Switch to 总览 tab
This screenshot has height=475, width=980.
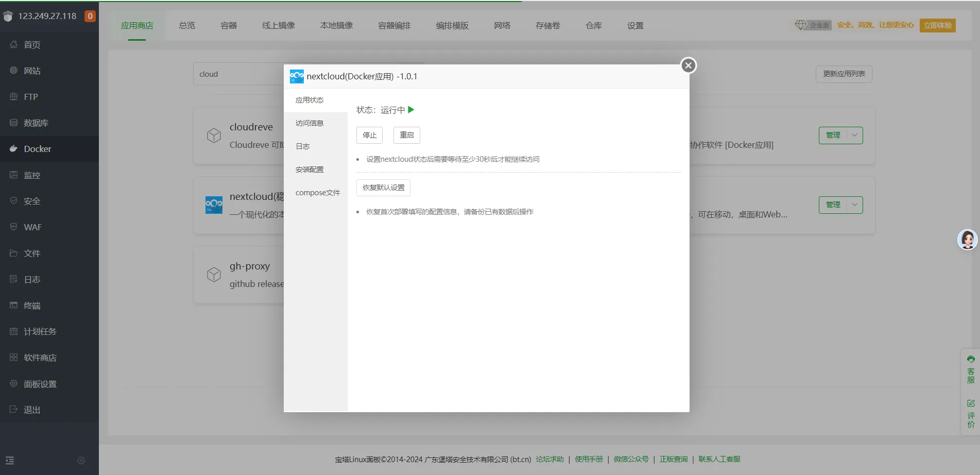(x=187, y=25)
